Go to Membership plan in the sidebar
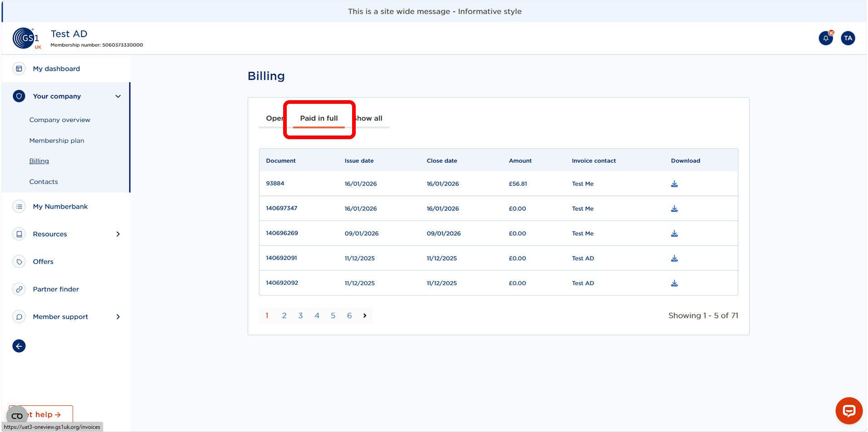This screenshot has width=868, height=432. 57,141
